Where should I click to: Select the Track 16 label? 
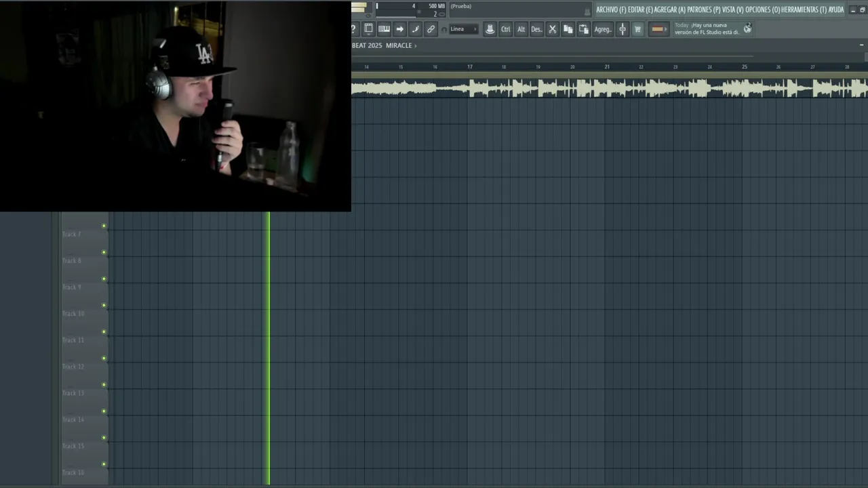pos(73,472)
